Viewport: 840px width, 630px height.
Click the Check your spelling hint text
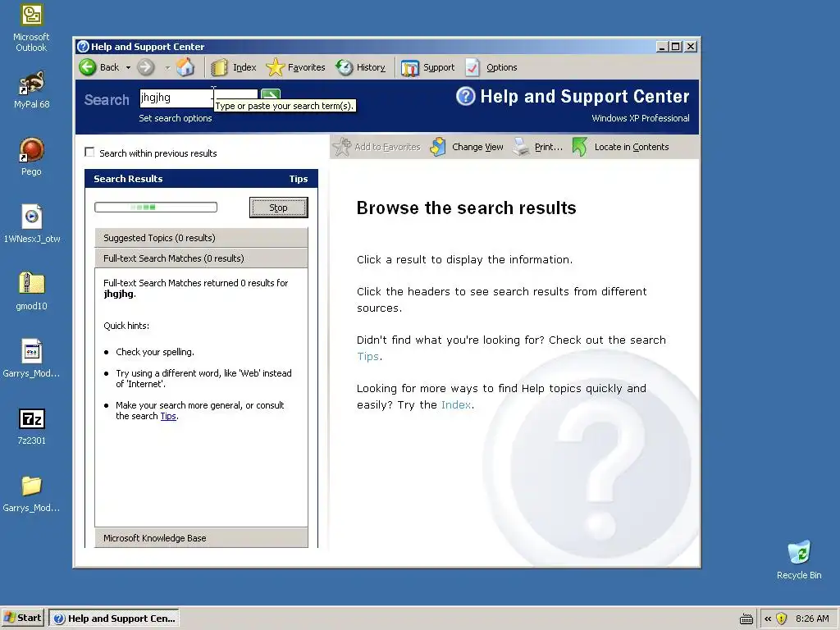coord(155,352)
